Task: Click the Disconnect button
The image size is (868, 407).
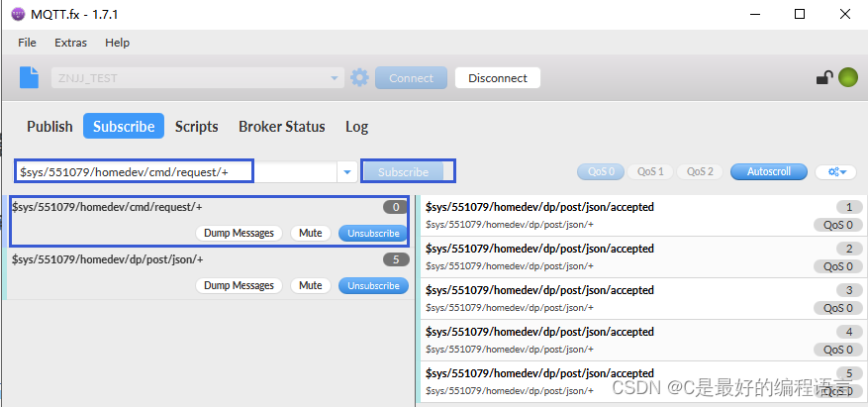Action: click(x=498, y=78)
